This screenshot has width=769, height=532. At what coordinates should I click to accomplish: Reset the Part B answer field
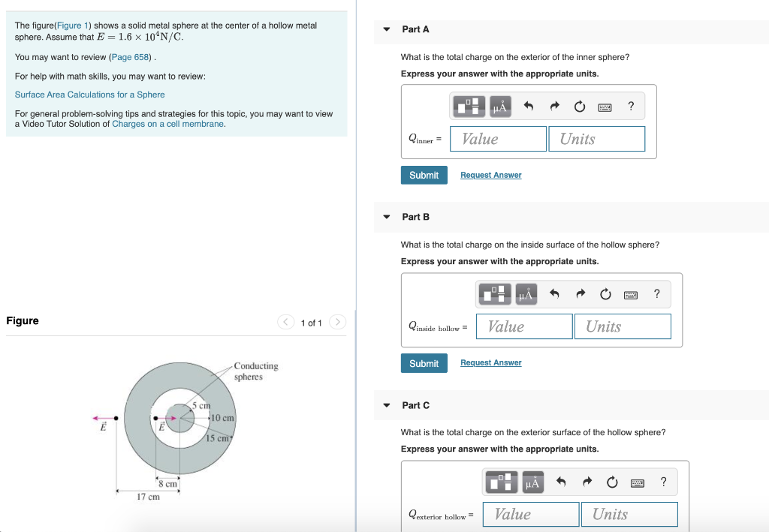tap(606, 294)
